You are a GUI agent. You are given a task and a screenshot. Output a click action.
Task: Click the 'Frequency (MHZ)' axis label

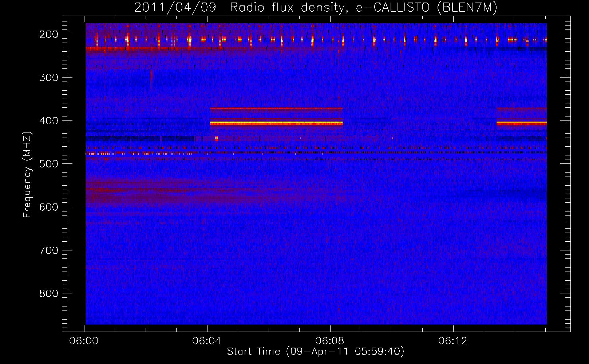27,174
